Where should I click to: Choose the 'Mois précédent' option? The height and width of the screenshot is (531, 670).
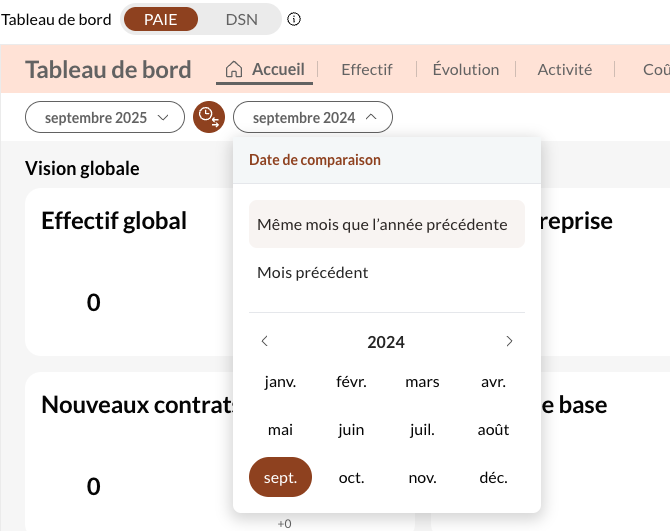pos(313,272)
